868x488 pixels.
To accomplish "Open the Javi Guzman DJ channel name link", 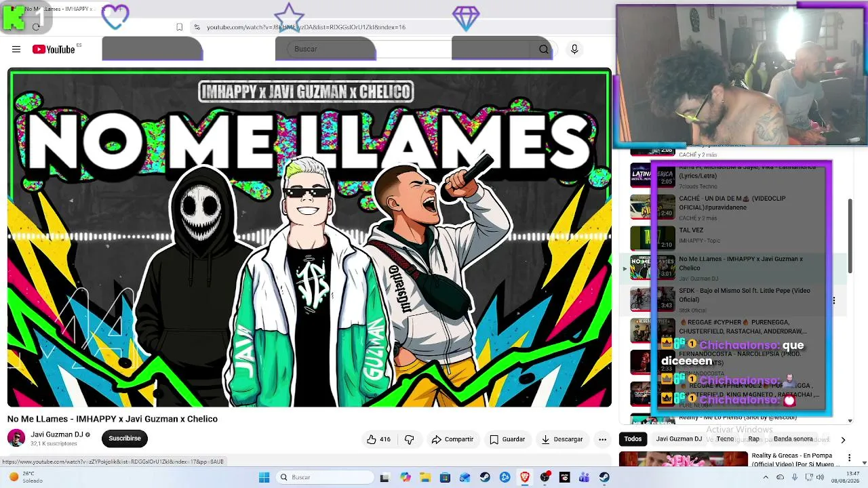I will point(57,434).
